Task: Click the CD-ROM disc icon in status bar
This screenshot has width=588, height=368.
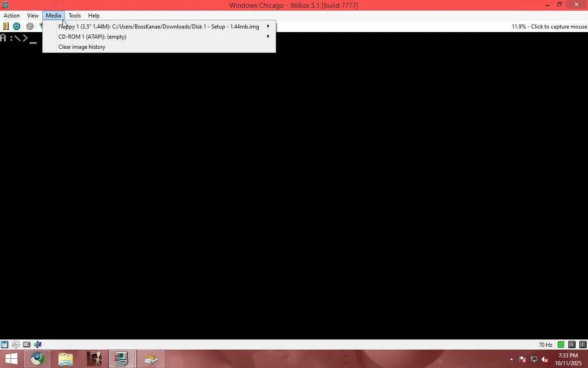Action: click(16, 345)
